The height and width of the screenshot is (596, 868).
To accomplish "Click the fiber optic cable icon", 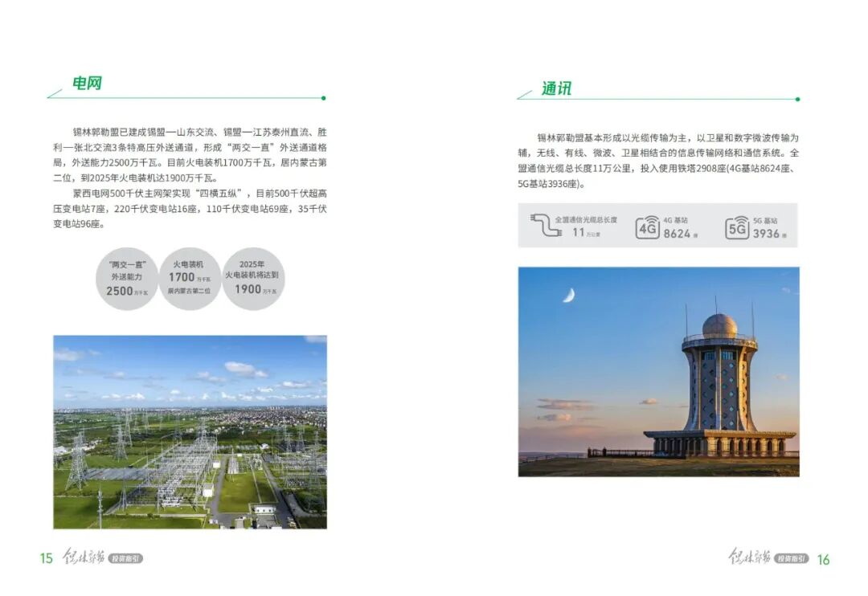I will [546, 225].
